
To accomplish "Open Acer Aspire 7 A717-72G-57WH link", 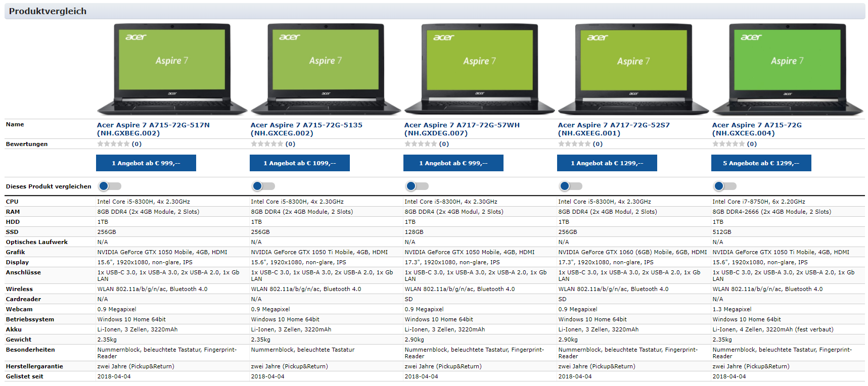I will point(462,129).
